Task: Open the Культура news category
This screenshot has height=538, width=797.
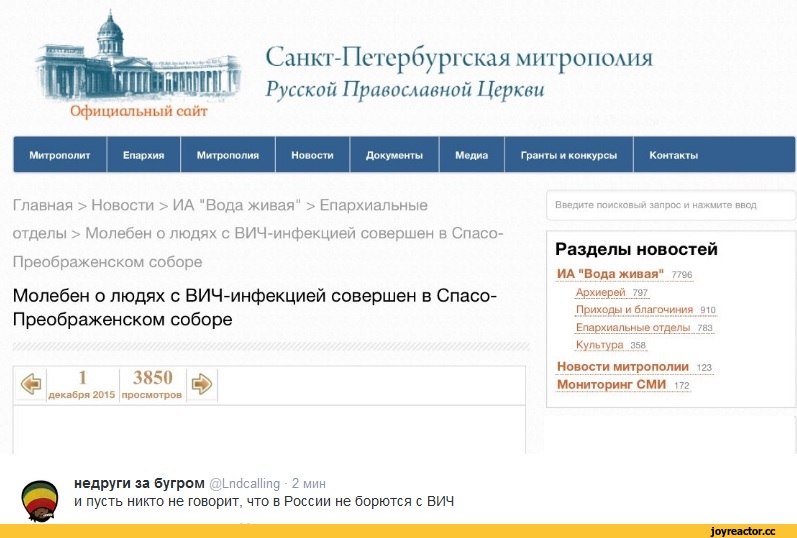Action: 599,345
